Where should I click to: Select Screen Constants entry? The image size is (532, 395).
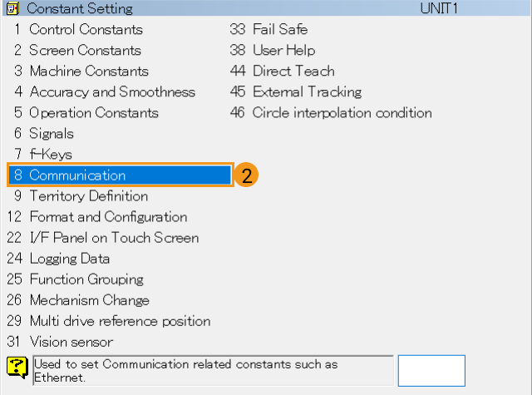85,50
